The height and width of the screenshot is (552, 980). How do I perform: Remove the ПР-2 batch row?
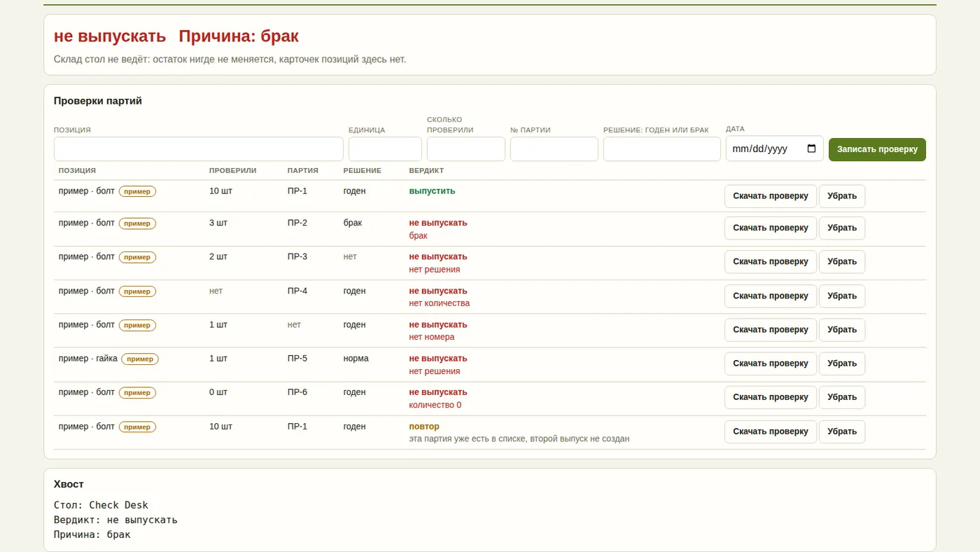click(842, 228)
